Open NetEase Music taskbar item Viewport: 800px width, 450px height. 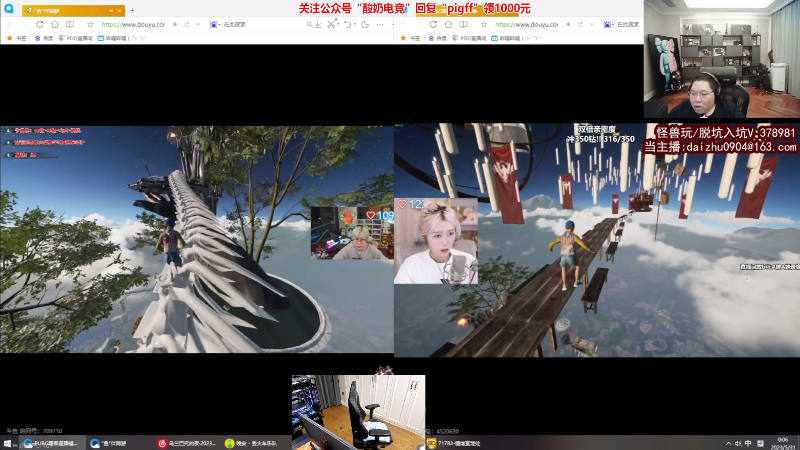[x=187, y=443]
